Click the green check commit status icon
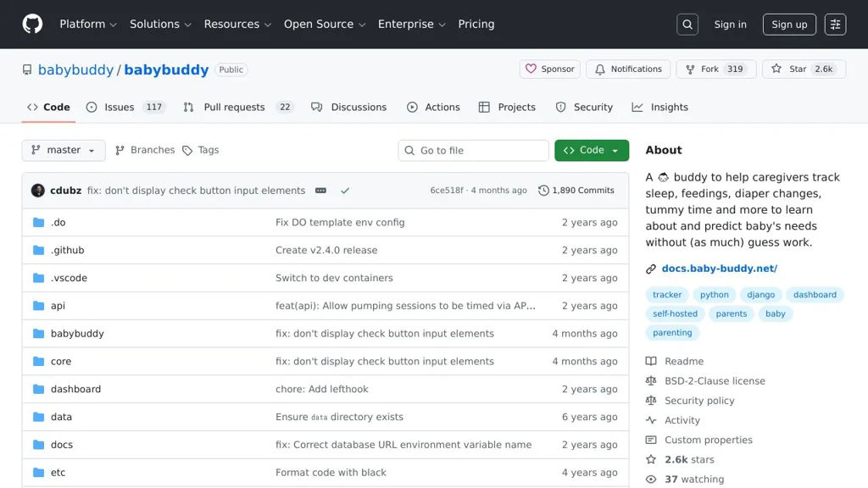868x488 pixels. 345,191
